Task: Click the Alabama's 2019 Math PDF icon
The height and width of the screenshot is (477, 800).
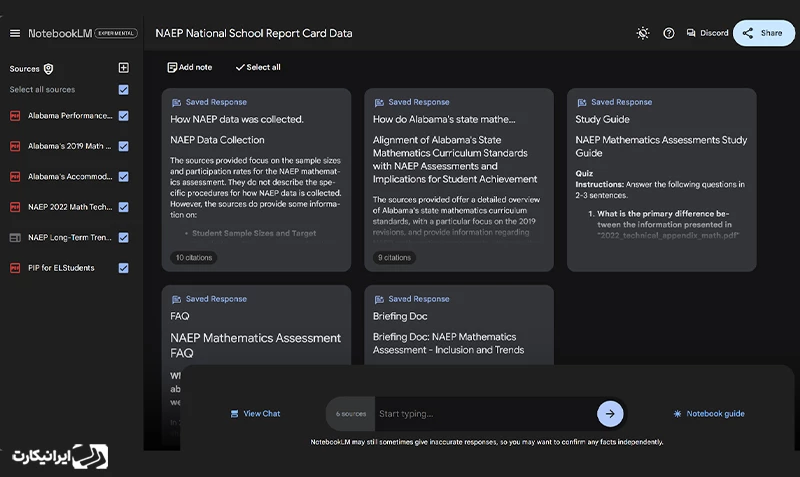Action: [x=15, y=146]
